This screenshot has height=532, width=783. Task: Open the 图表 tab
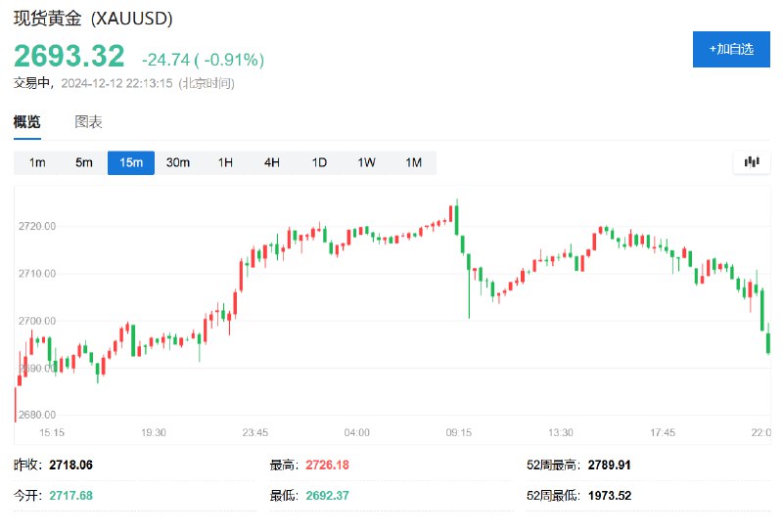click(x=88, y=122)
